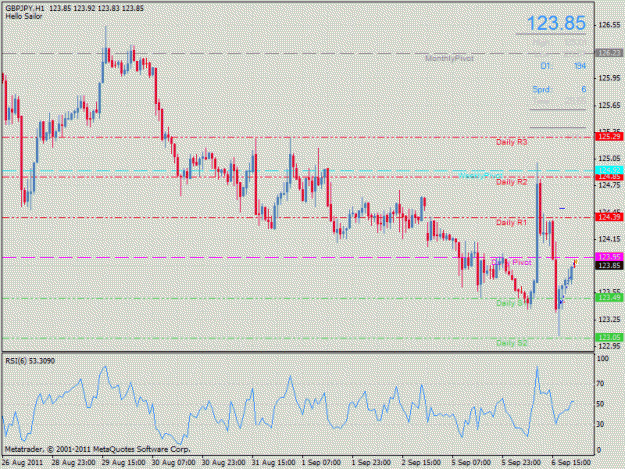Click the red 124.39 price tag
This screenshot has height=469, width=625.
[x=609, y=217]
